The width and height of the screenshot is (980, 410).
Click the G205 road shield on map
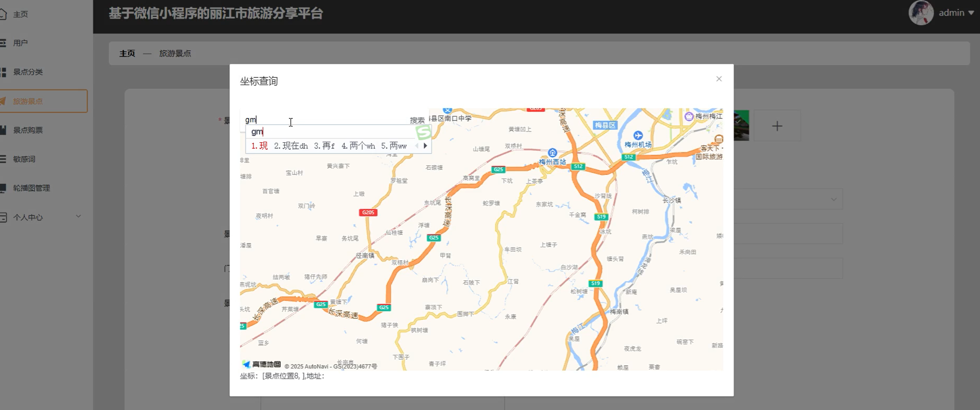pyautogui.click(x=368, y=212)
